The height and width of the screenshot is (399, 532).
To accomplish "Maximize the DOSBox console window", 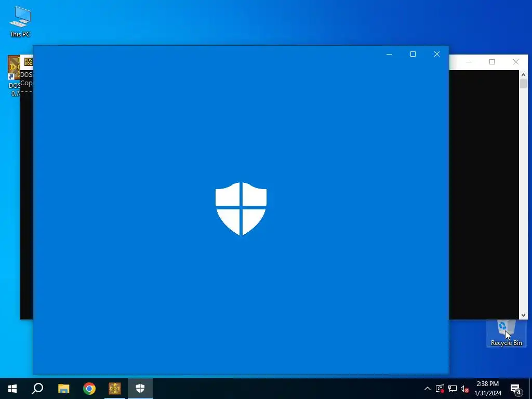I will click(x=492, y=62).
